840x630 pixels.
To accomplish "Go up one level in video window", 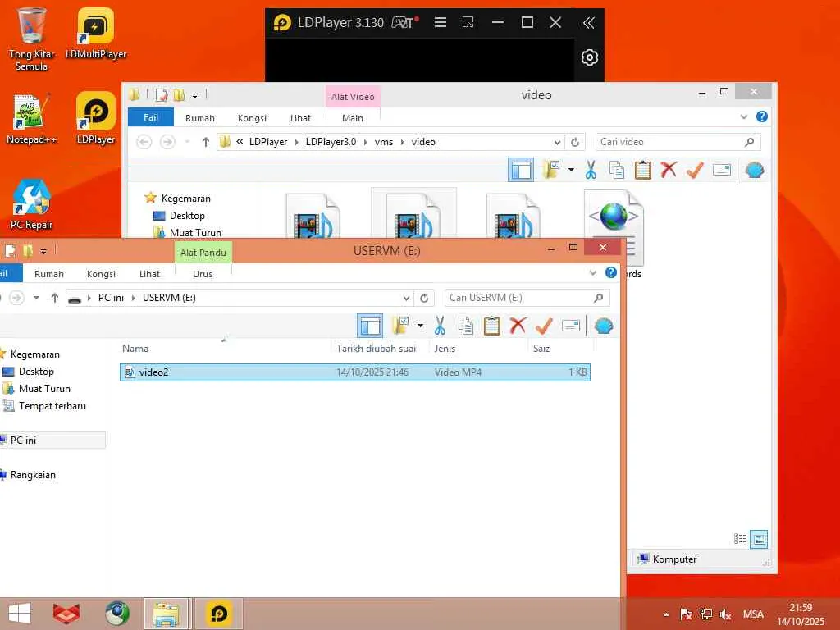I will click(x=206, y=142).
